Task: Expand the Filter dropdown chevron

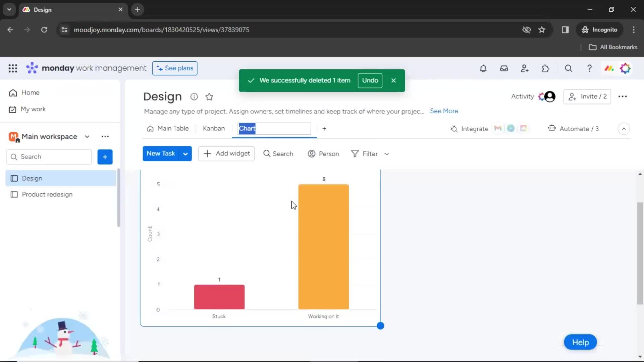Action: coord(387,154)
